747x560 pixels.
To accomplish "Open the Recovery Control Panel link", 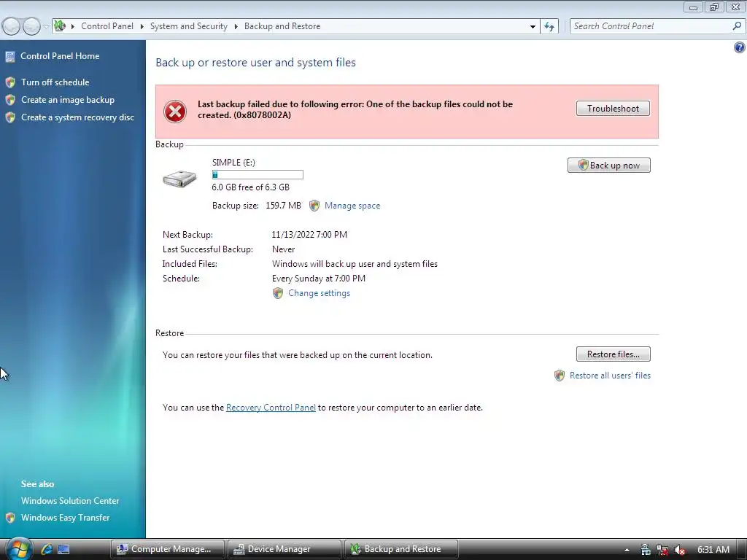I will point(271,408).
